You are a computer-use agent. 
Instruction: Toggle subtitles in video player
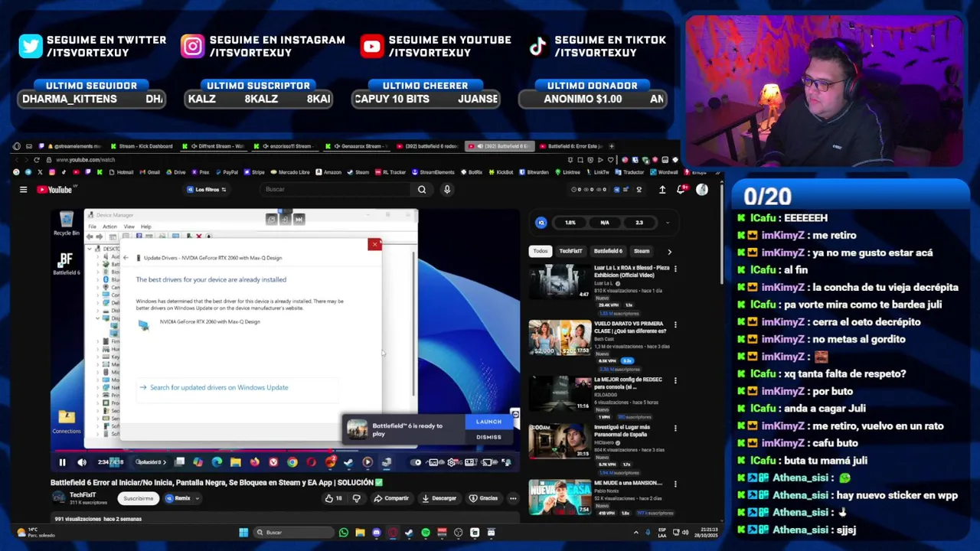pyautogui.click(x=434, y=462)
